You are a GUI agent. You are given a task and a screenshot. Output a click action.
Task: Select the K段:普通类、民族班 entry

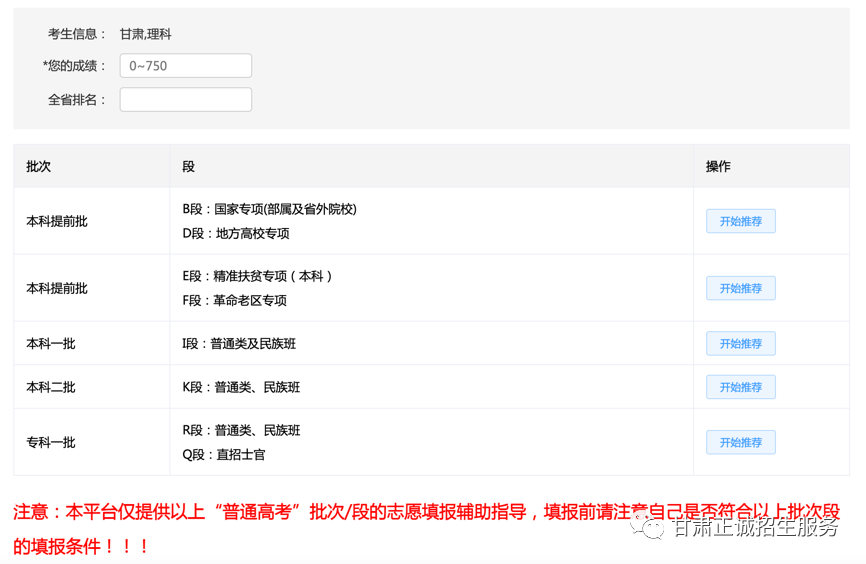coord(241,387)
